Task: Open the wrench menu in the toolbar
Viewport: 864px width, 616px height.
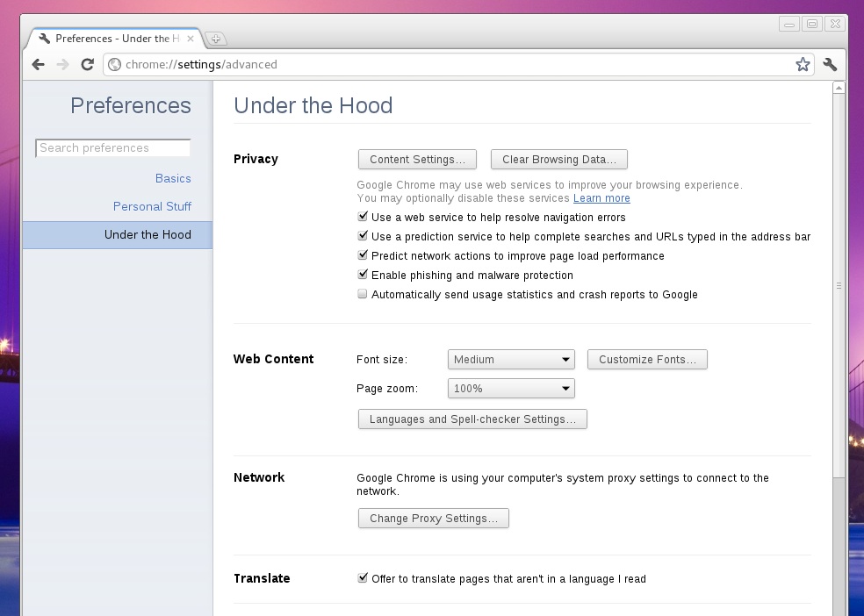Action: pyautogui.click(x=830, y=64)
